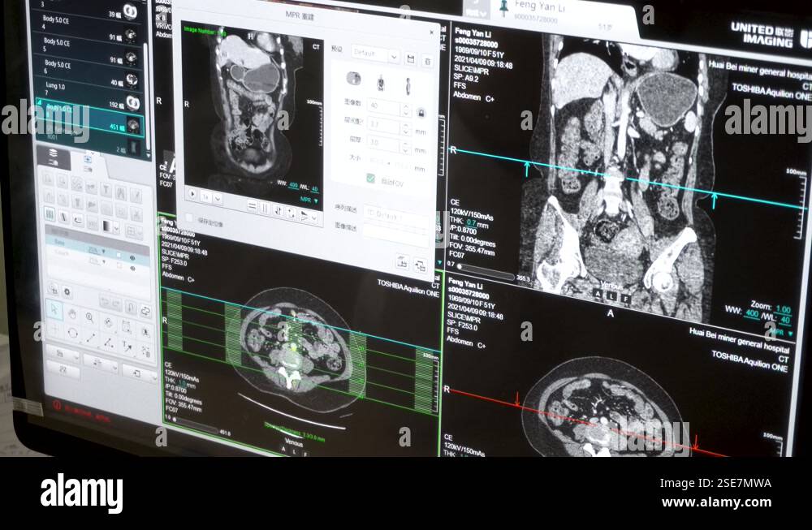This screenshot has height=530, width=812.
Task: Select the axial orientation icon in MPR dialog
Action: tap(353, 80)
